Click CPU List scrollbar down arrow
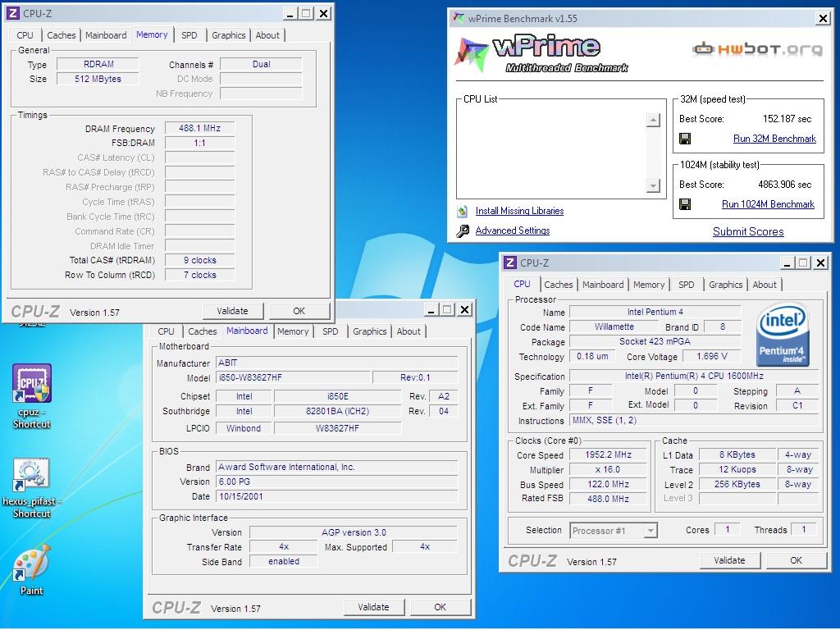The image size is (840, 630). point(653,186)
